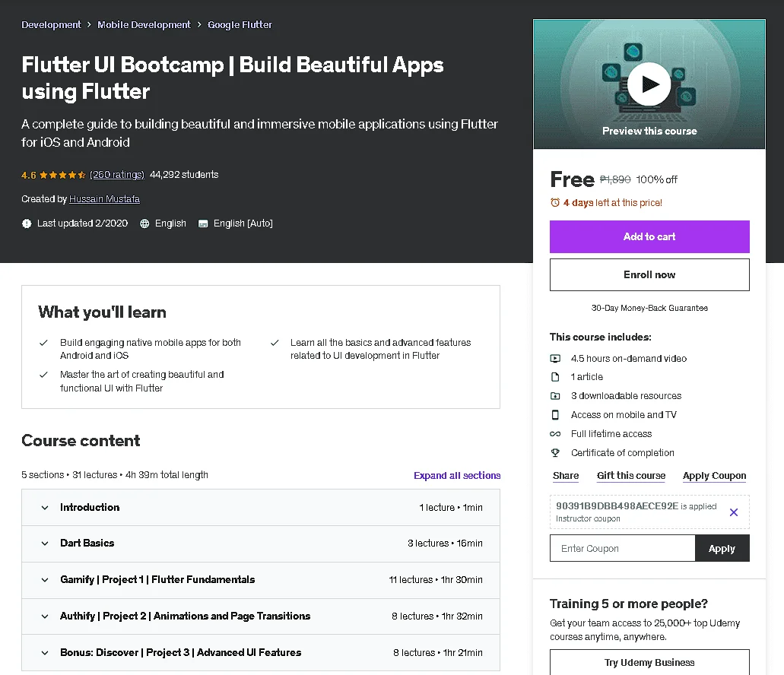
Task: Expand the Introduction section
Action: (261, 507)
